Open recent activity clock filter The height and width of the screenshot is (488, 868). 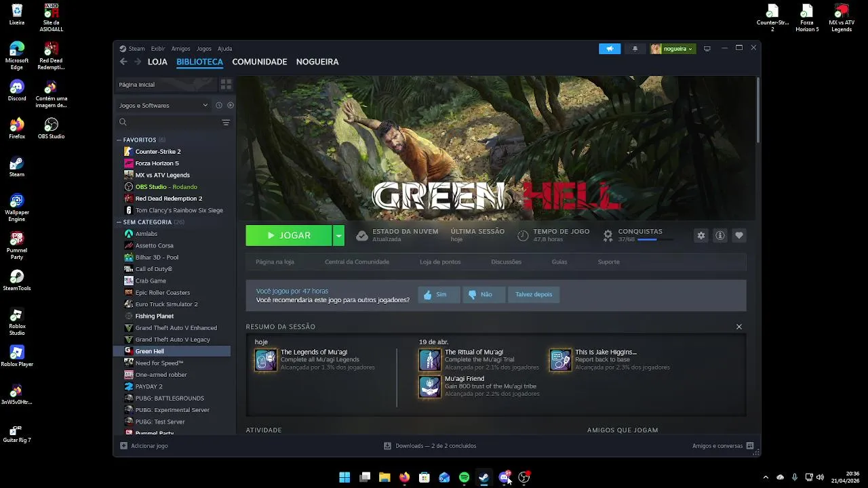pos(219,105)
